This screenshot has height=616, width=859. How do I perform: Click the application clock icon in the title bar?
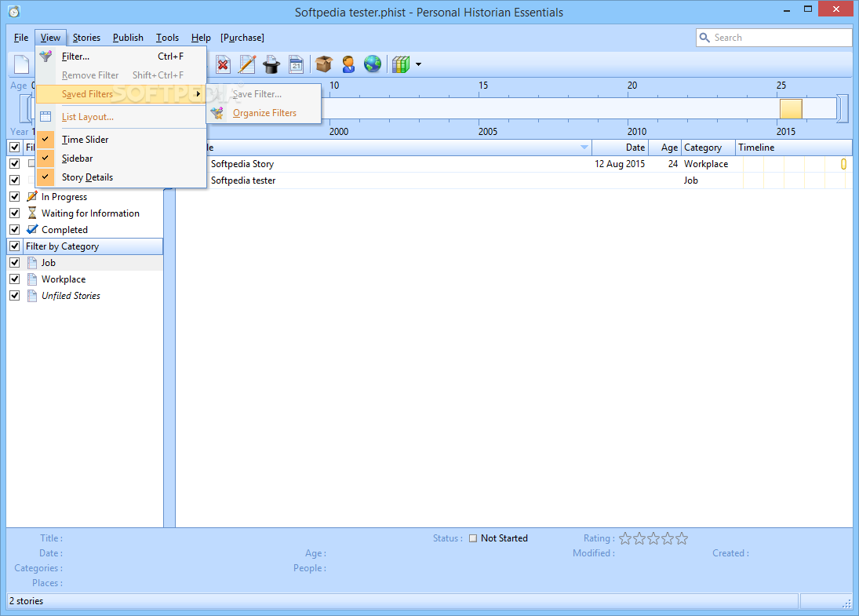(x=14, y=12)
